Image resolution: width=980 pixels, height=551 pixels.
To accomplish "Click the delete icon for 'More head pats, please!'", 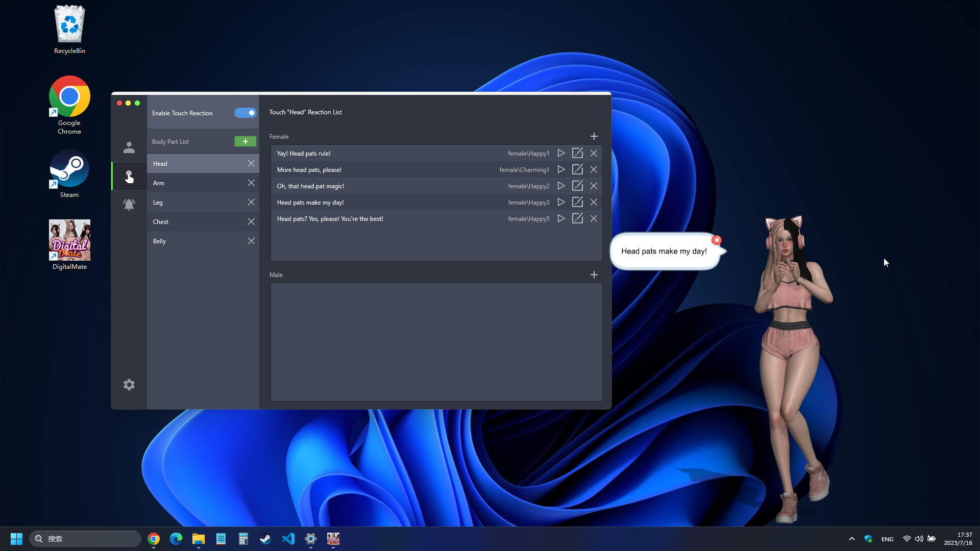I will tap(594, 169).
